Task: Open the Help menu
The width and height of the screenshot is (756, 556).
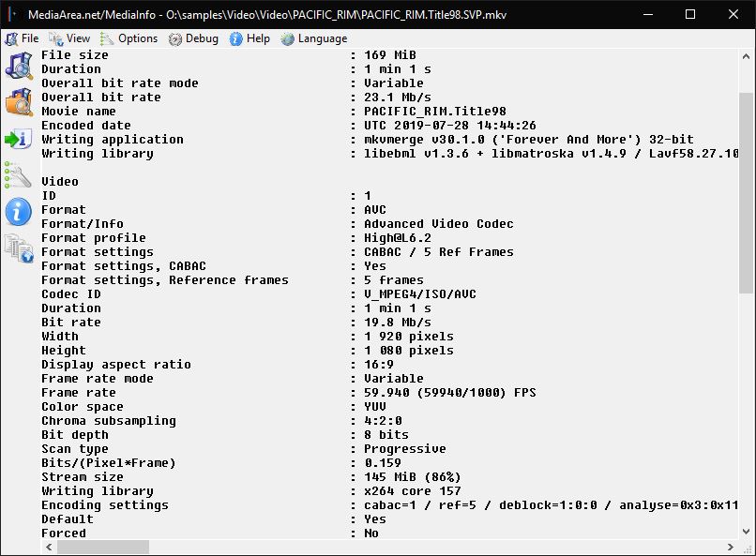Action: tap(249, 38)
